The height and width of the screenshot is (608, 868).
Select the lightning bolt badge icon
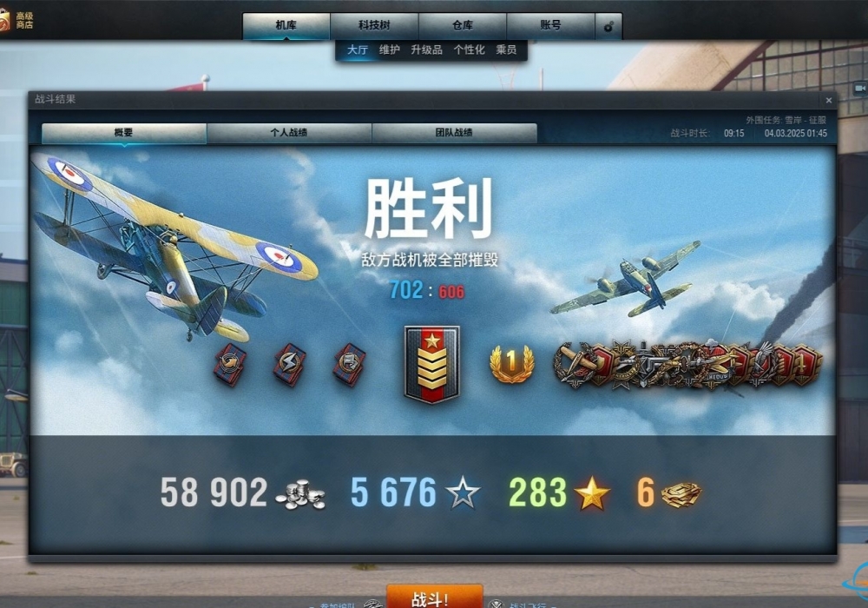289,364
